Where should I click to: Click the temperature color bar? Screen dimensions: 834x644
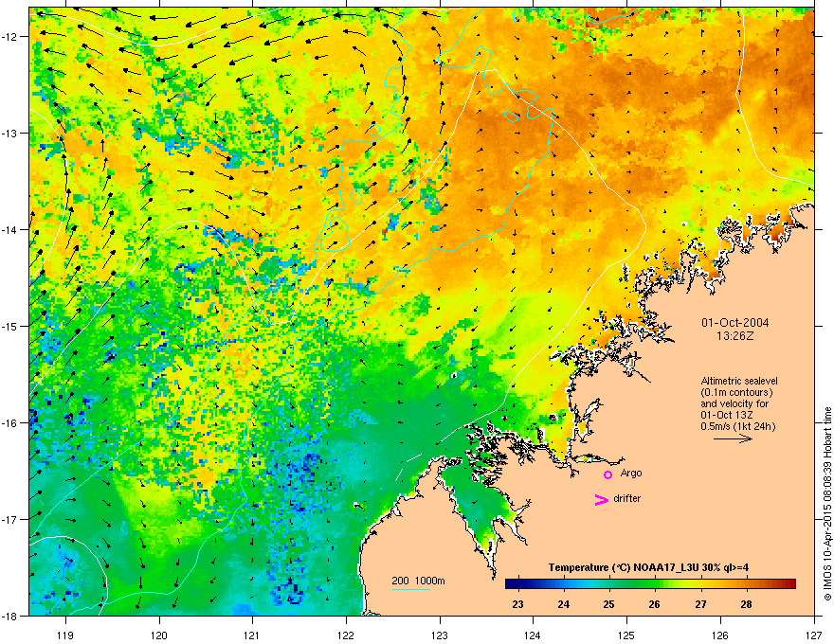tap(650, 584)
